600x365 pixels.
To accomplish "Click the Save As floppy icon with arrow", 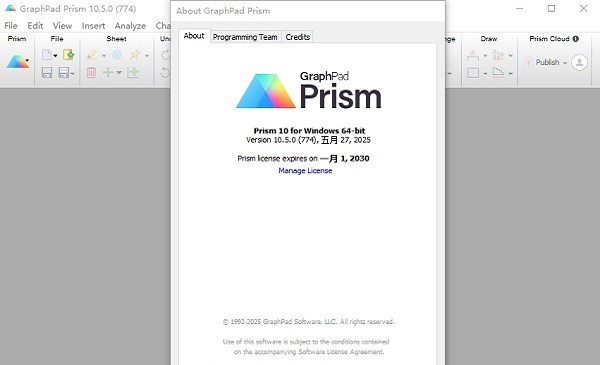I will click(64, 72).
